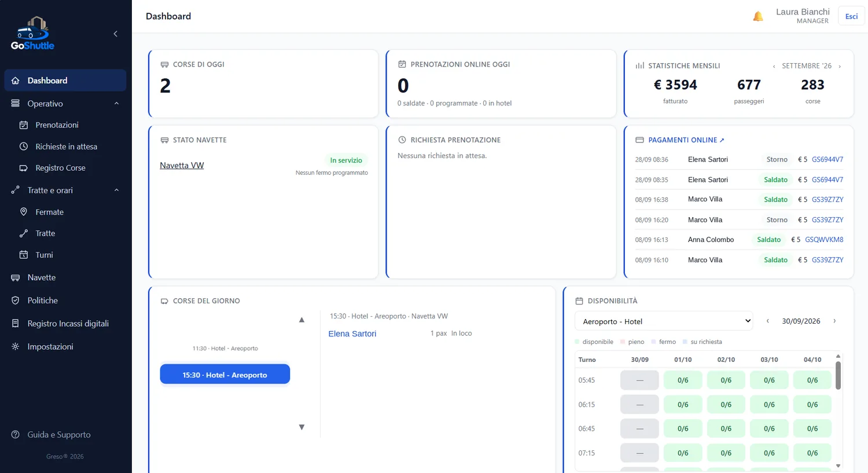868x473 pixels.
Task: Open the Aeroporto - Hotel route dropdown
Action: [664, 321]
